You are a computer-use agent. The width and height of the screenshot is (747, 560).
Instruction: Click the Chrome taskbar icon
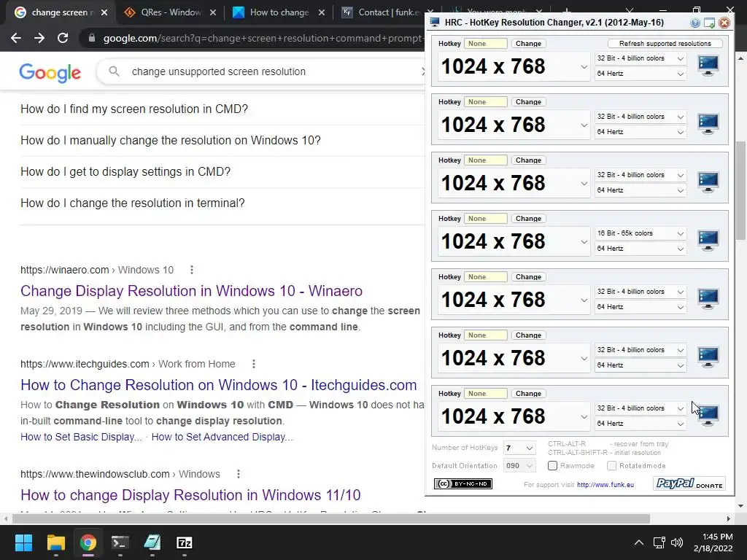tap(88, 542)
